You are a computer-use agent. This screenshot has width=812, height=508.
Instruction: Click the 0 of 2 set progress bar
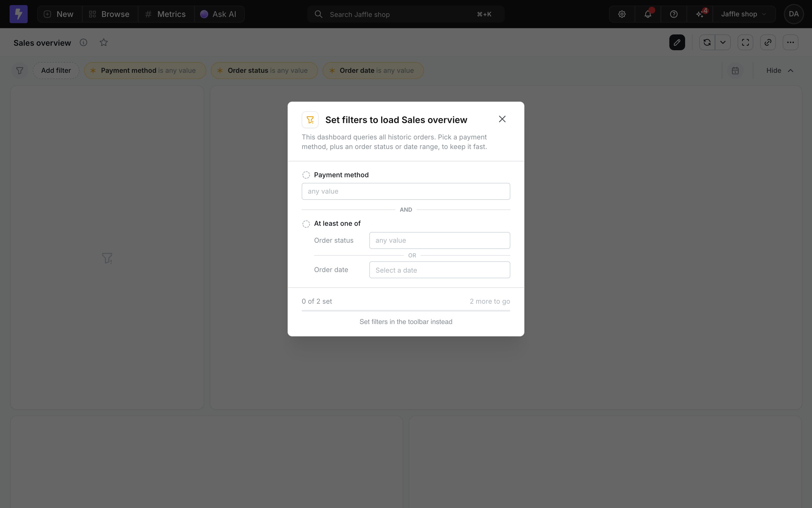pos(406,311)
